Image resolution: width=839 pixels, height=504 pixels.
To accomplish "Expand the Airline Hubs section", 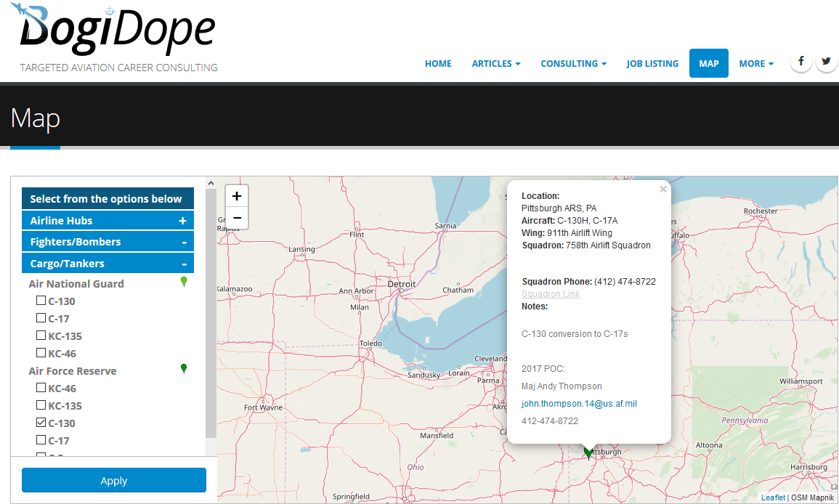I will (x=108, y=221).
